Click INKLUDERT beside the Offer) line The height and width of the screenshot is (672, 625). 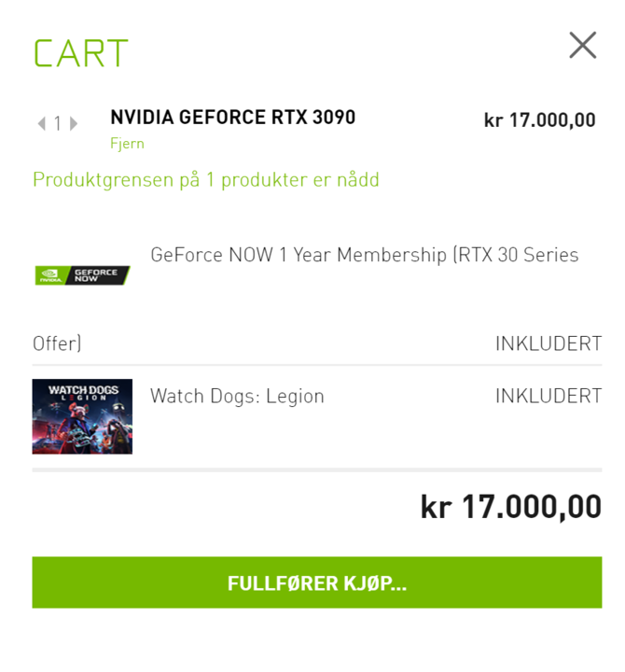pos(549,343)
